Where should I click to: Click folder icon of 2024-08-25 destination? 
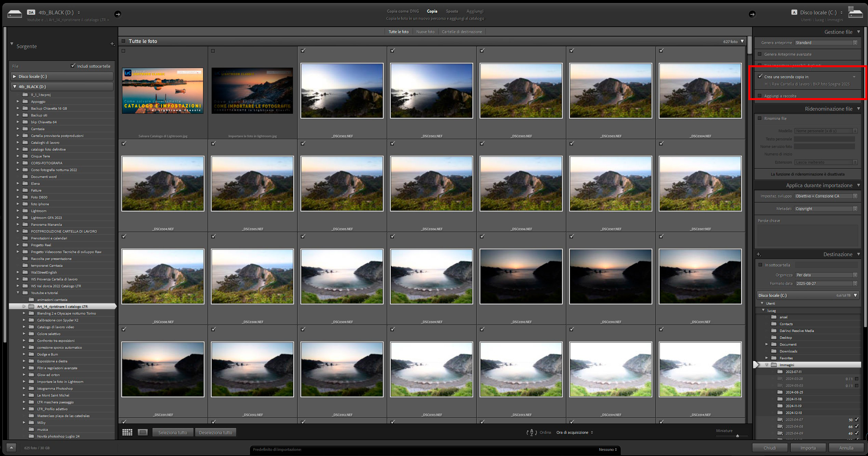(780, 392)
